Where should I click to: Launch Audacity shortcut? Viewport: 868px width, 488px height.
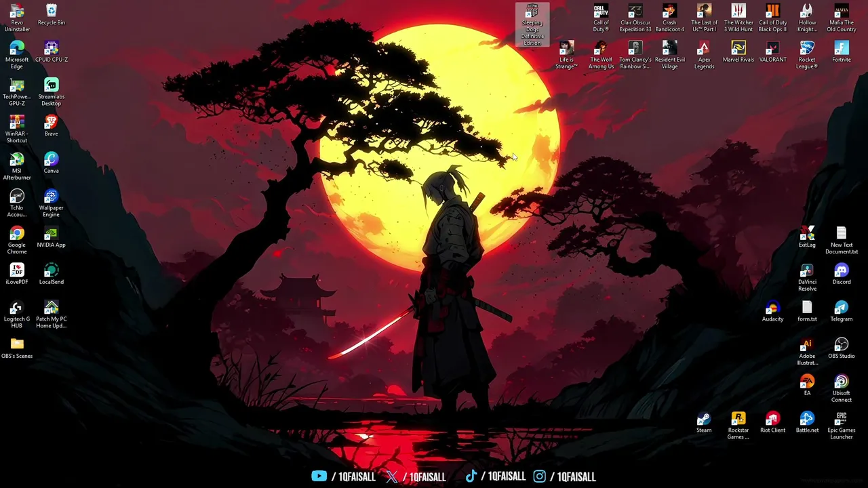coord(773,311)
